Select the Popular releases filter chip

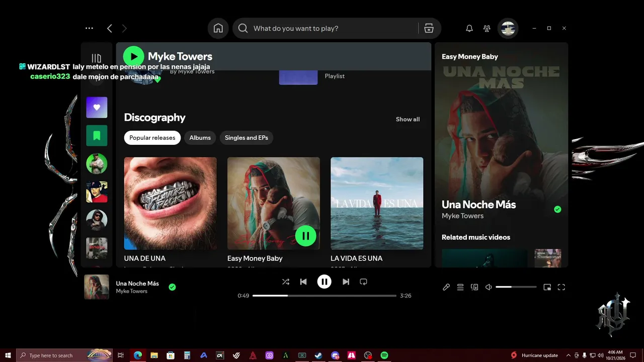(x=152, y=138)
